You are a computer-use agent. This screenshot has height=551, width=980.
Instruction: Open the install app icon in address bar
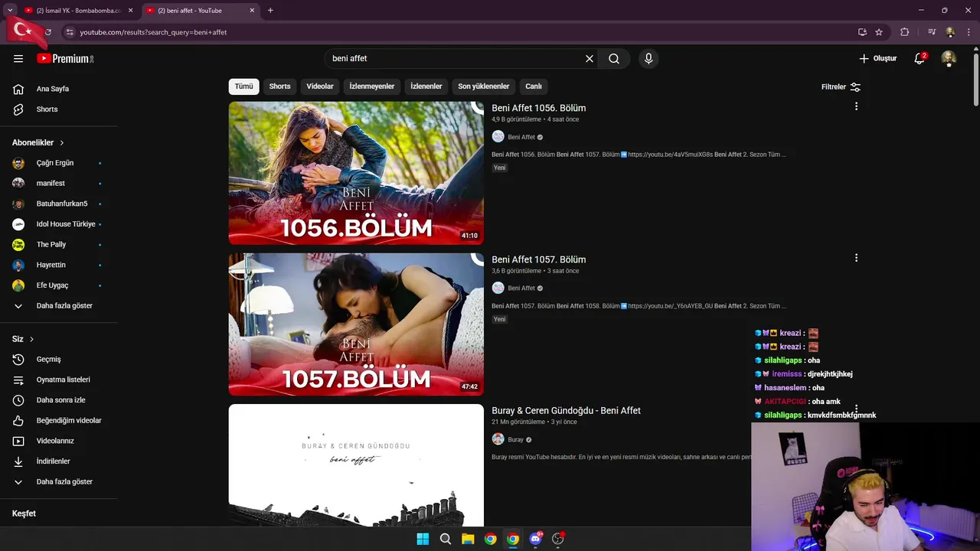(x=862, y=32)
